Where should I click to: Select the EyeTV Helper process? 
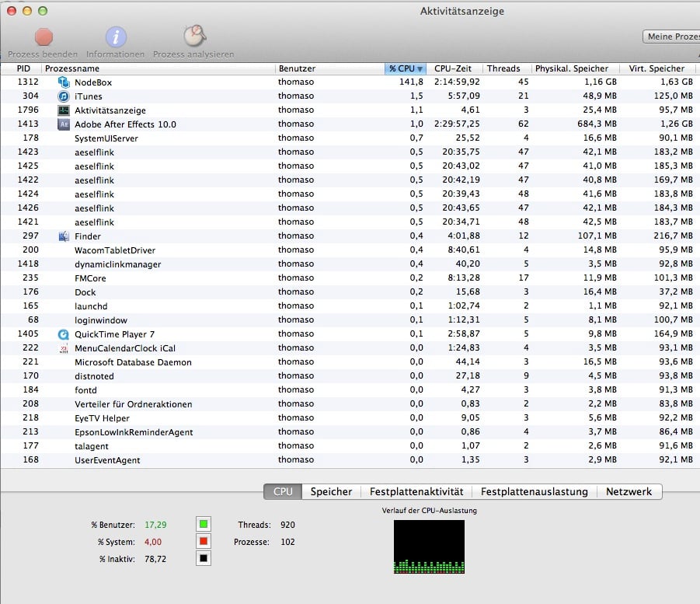[x=348, y=418]
